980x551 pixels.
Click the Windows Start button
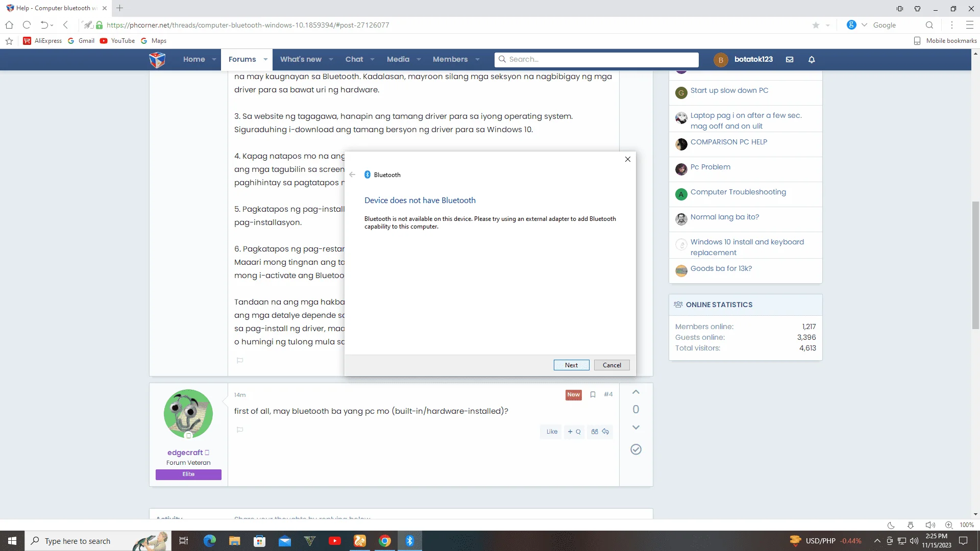(12, 541)
